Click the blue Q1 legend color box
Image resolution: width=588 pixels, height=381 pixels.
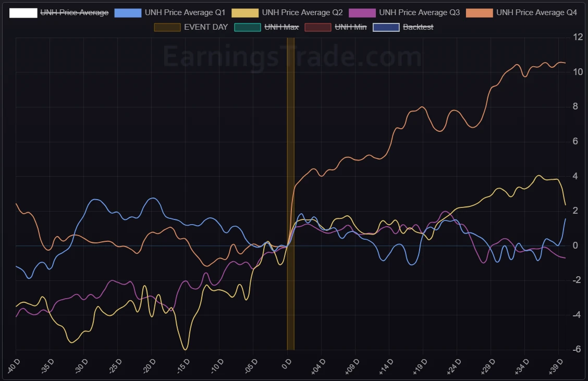128,13
